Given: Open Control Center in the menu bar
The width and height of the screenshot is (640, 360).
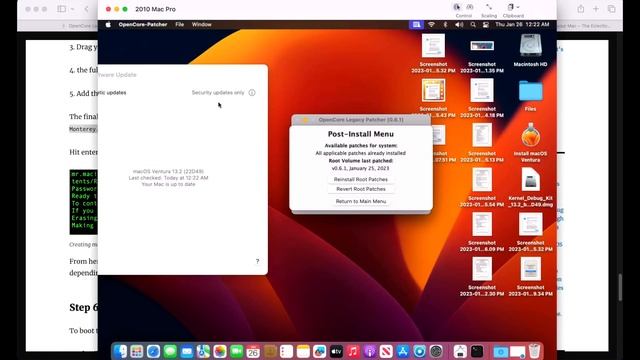Looking at the screenshot, I should tap(486, 24).
